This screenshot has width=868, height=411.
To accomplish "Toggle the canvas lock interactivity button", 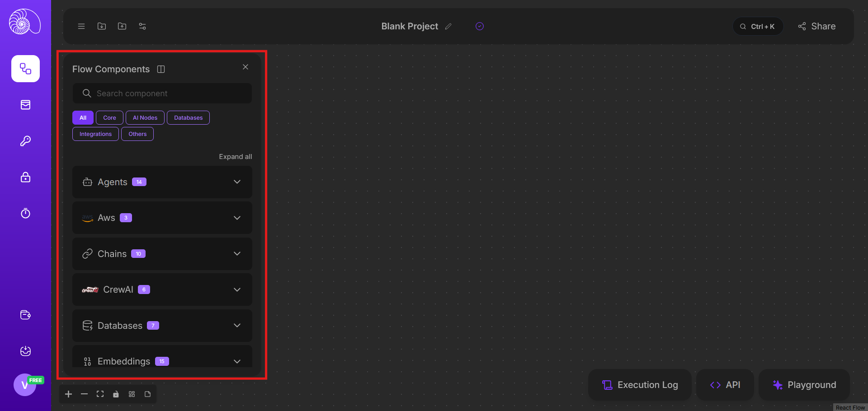I will click(116, 394).
